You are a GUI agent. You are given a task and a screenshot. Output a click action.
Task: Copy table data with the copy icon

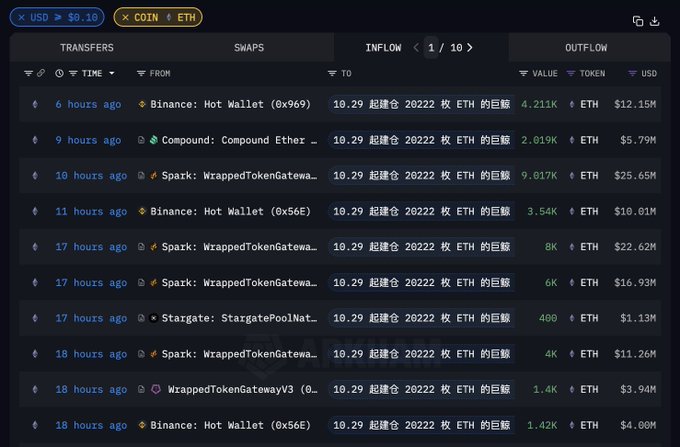coord(638,21)
